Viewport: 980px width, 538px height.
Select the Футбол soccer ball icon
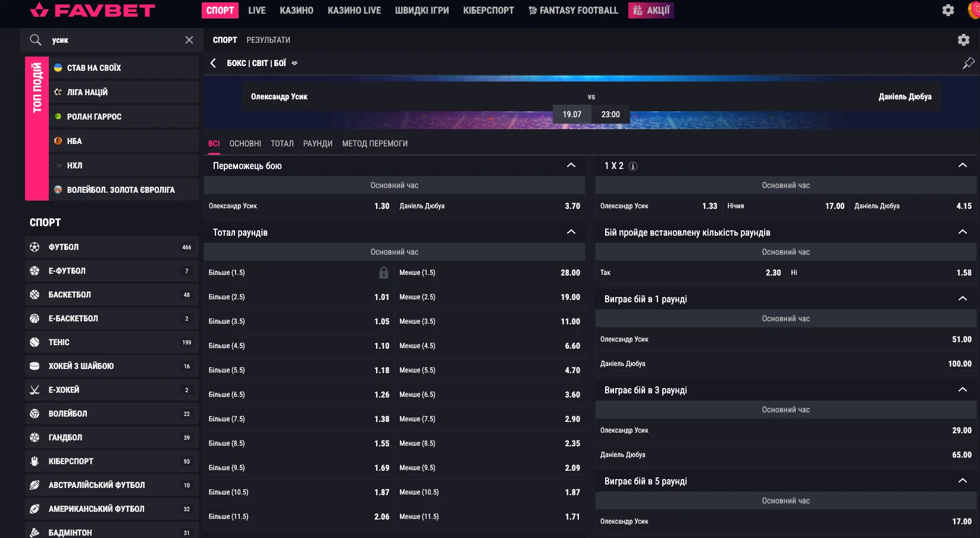coord(35,247)
